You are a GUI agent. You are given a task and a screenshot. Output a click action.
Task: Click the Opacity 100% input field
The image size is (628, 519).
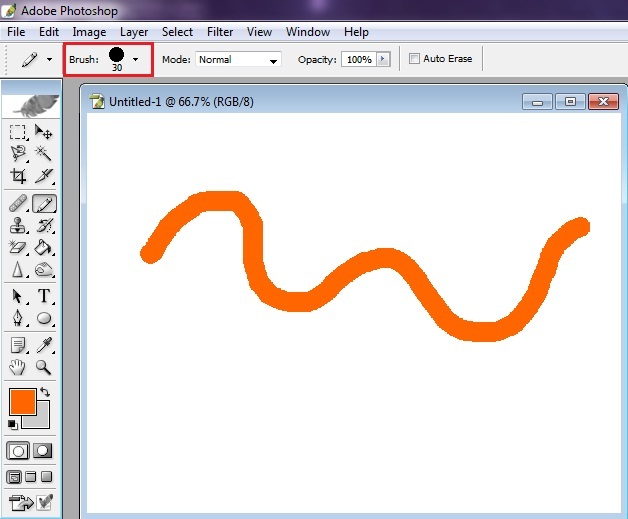(x=359, y=59)
